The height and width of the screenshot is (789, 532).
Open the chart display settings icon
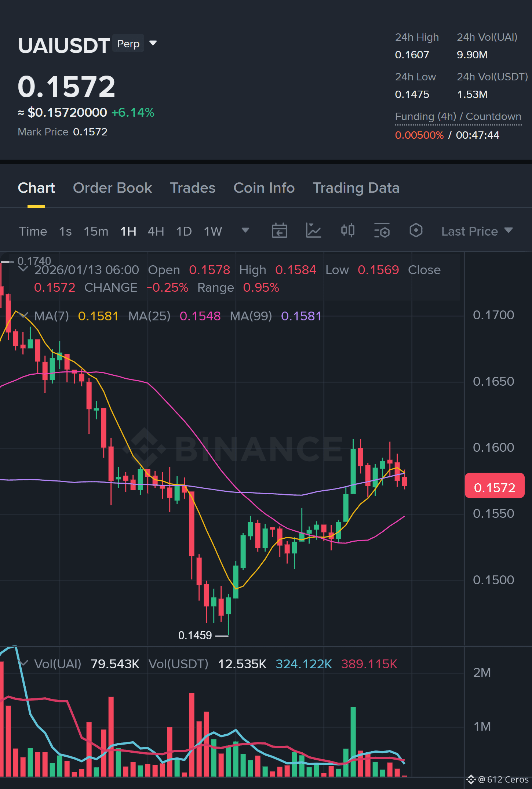point(382,231)
